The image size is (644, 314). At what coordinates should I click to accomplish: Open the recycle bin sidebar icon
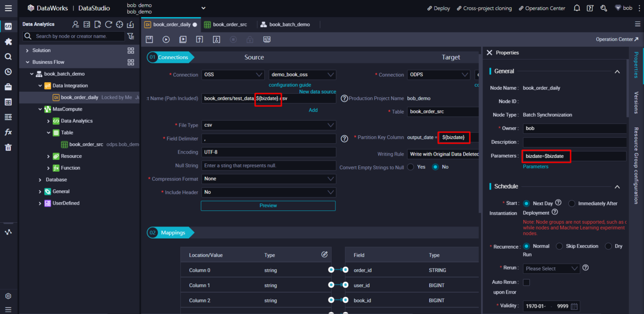pos(8,148)
